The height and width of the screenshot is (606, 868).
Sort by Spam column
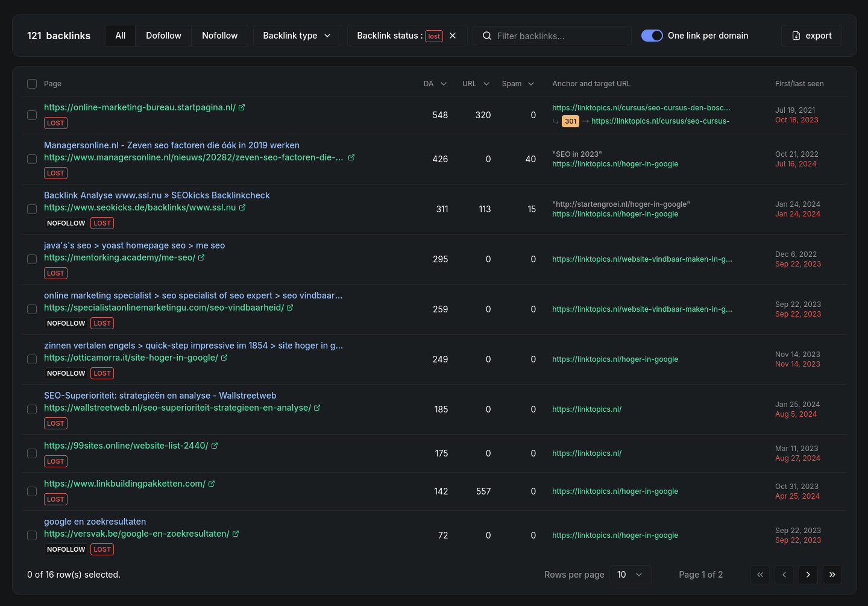point(518,84)
